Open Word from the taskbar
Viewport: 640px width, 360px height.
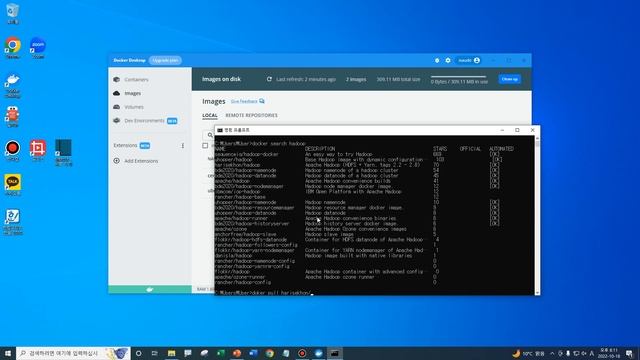click(x=253, y=353)
